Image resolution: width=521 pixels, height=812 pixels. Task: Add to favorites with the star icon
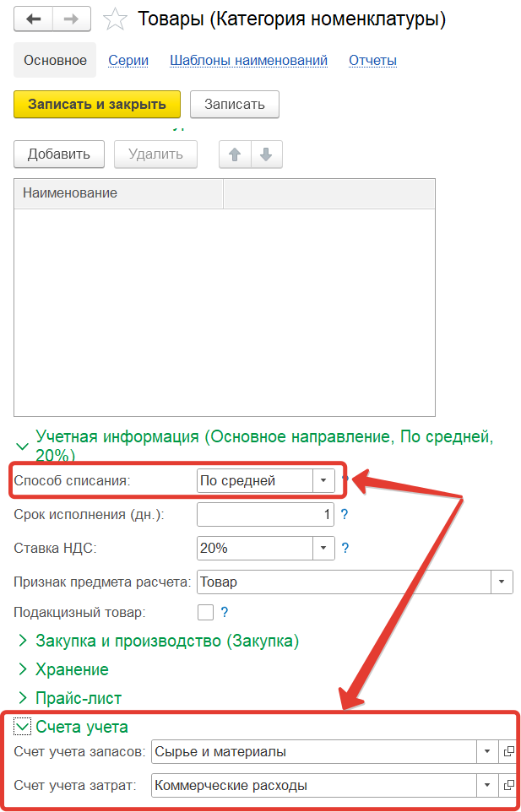click(x=115, y=19)
